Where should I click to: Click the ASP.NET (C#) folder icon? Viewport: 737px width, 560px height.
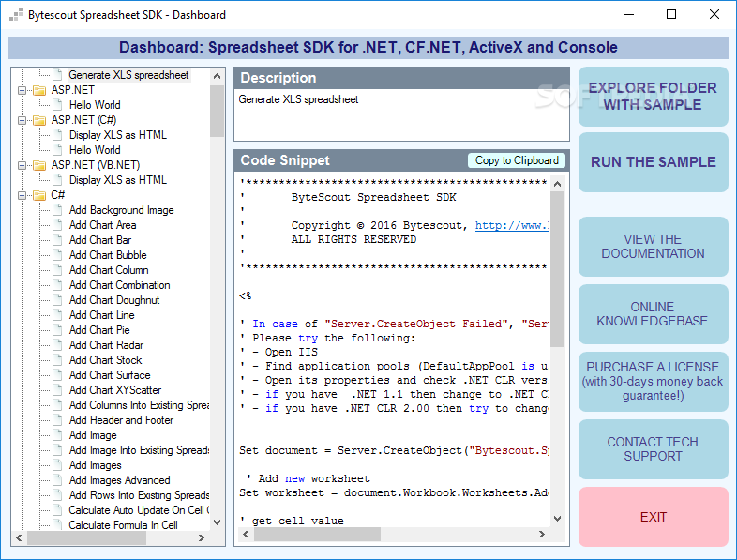click(x=39, y=120)
